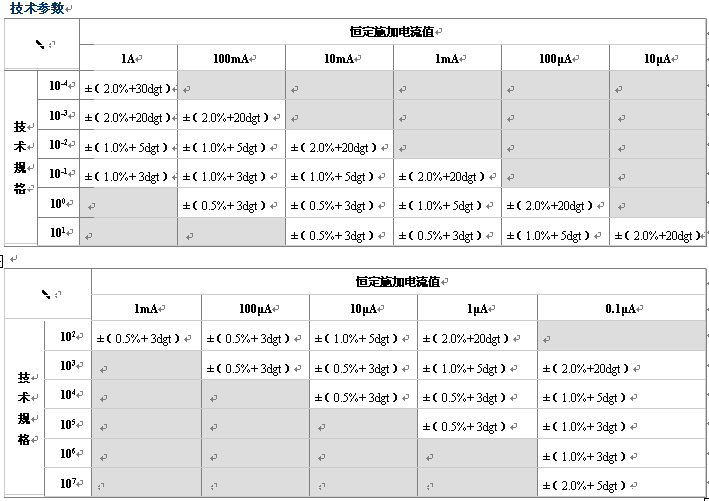Click the 10⁰ row label cell
This screenshot has height=501, width=709.
click(58, 204)
